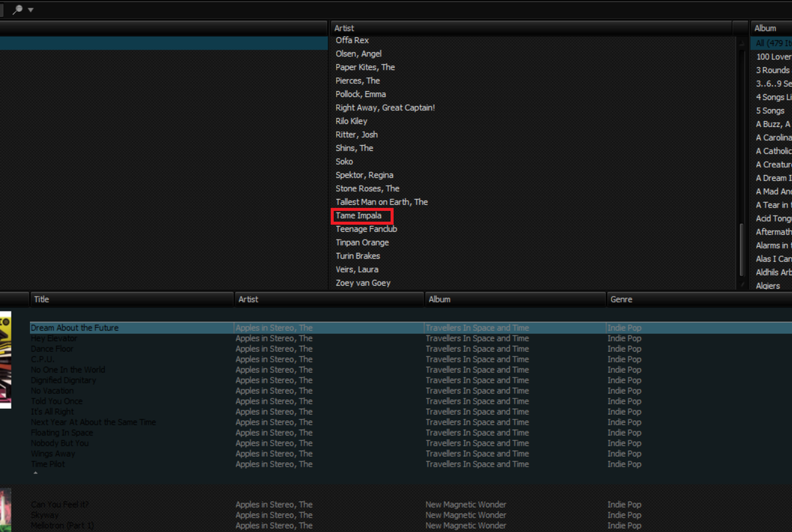Select artist Soko
792x532 pixels.
point(344,162)
